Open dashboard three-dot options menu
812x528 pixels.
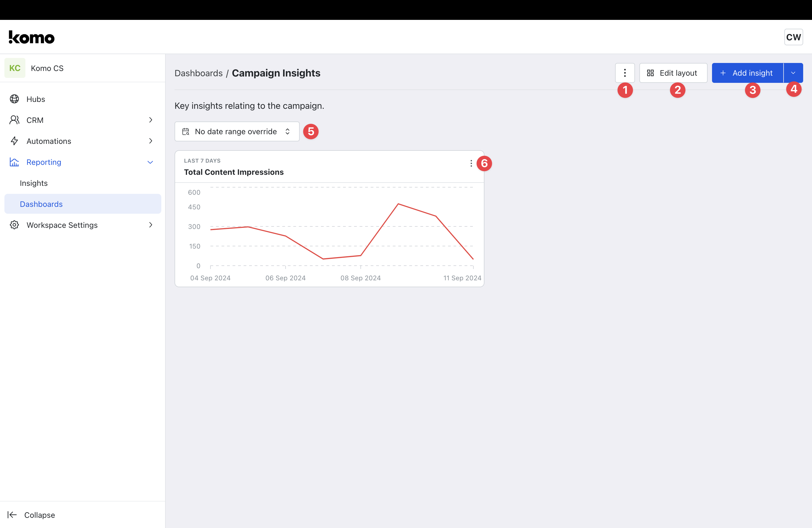[x=625, y=73]
